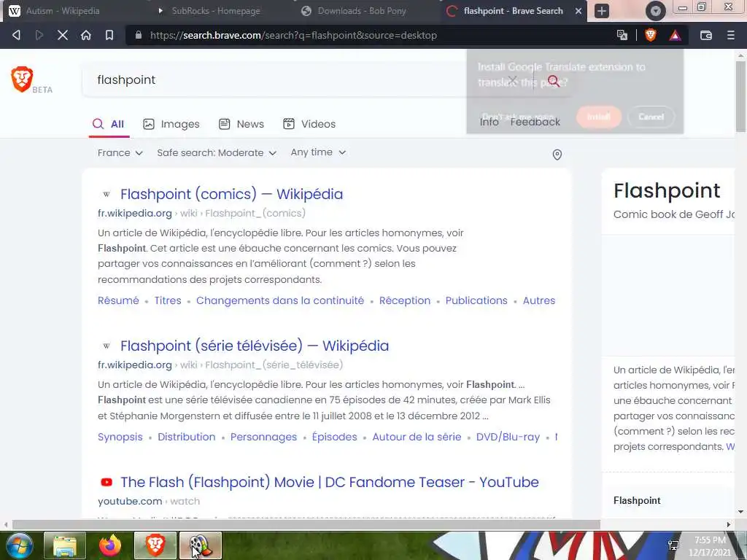Open the Résumé section link
This screenshot has width=747, height=560.
click(118, 300)
